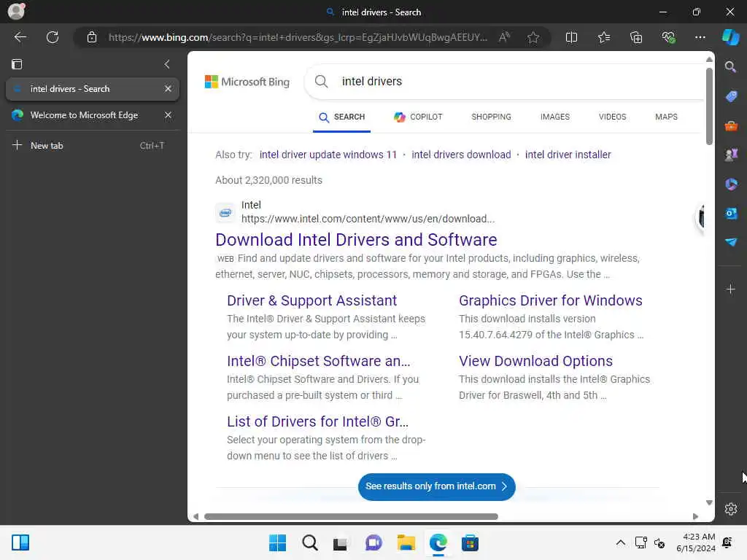Open the Widgets icon on taskbar

pyautogui.click(x=20, y=542)
